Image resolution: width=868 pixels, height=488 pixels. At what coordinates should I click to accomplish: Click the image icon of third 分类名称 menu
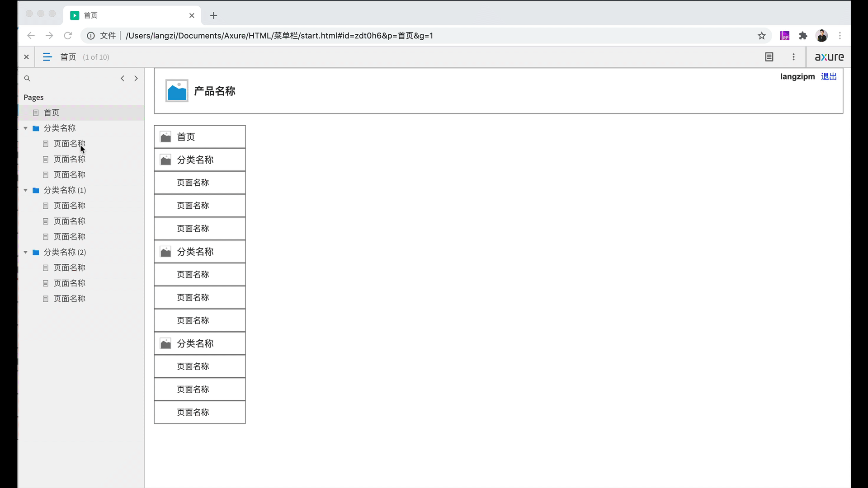click(x=166, y=343)
